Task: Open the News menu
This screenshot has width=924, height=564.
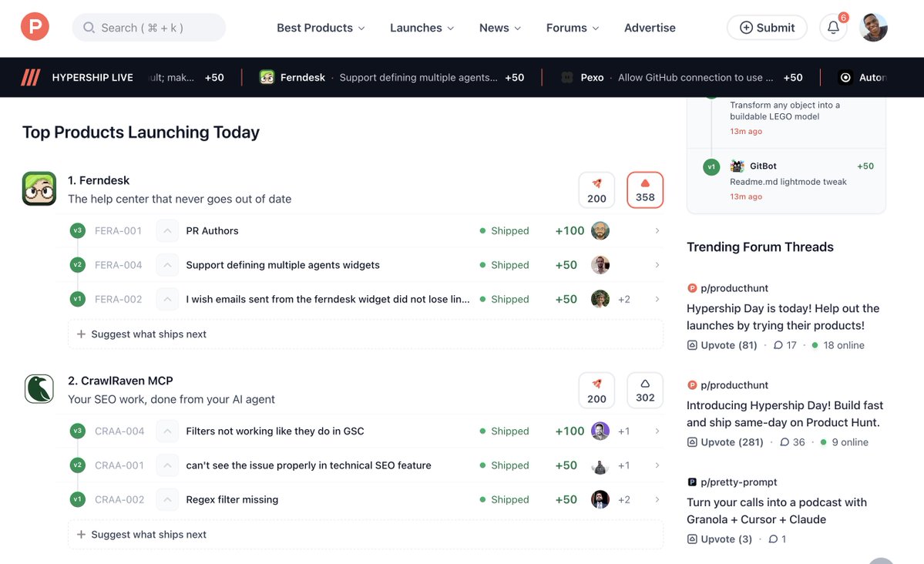Action: [x=499, y=28]
